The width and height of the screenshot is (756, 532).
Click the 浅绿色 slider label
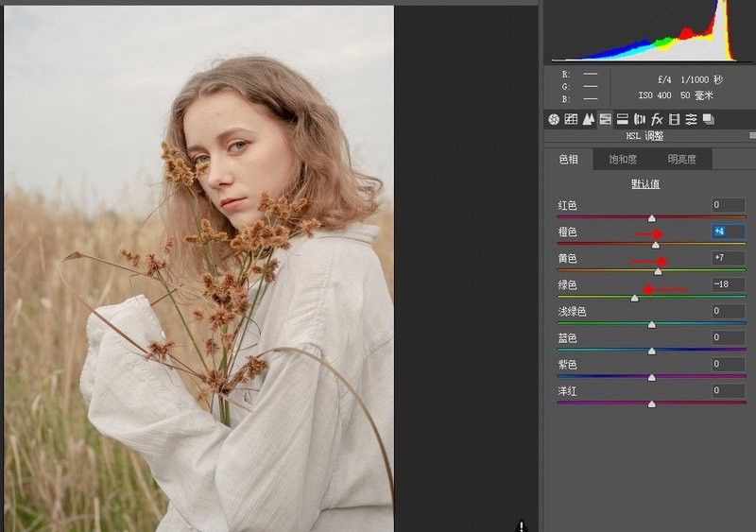coord(572,312)
